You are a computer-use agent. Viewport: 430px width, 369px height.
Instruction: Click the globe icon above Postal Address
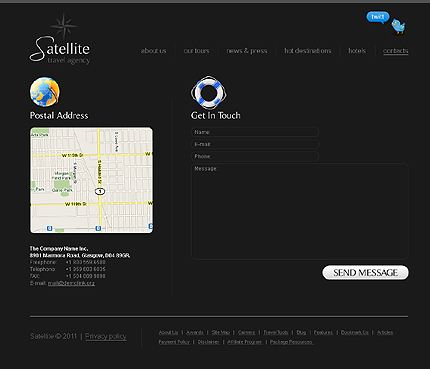[x=45, y=92]
